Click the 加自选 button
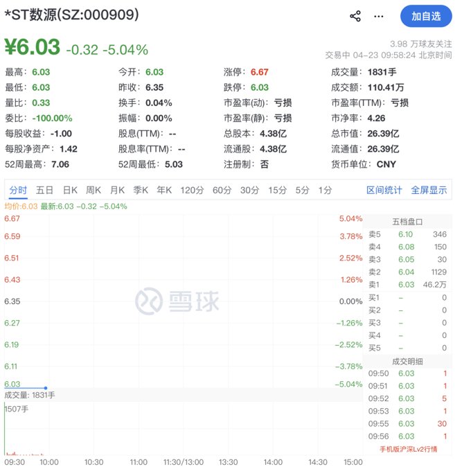The width and height of the screenshot is (462, 476). 426,16
